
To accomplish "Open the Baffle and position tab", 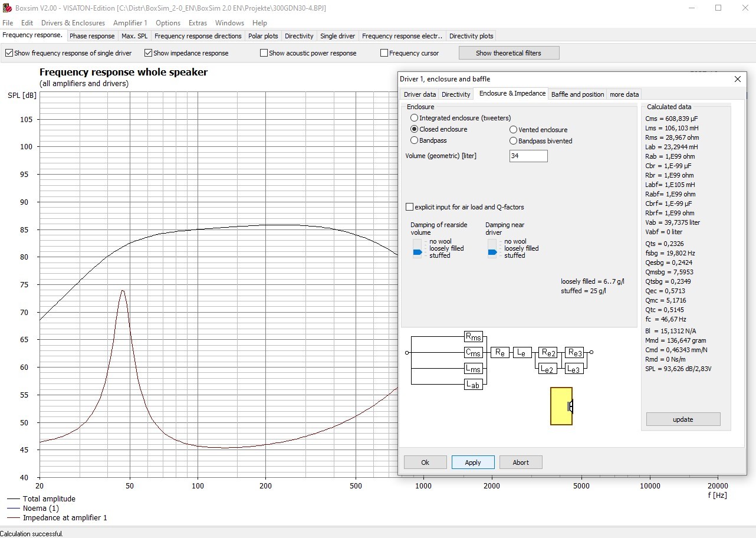I will click(x=577, y=94).
